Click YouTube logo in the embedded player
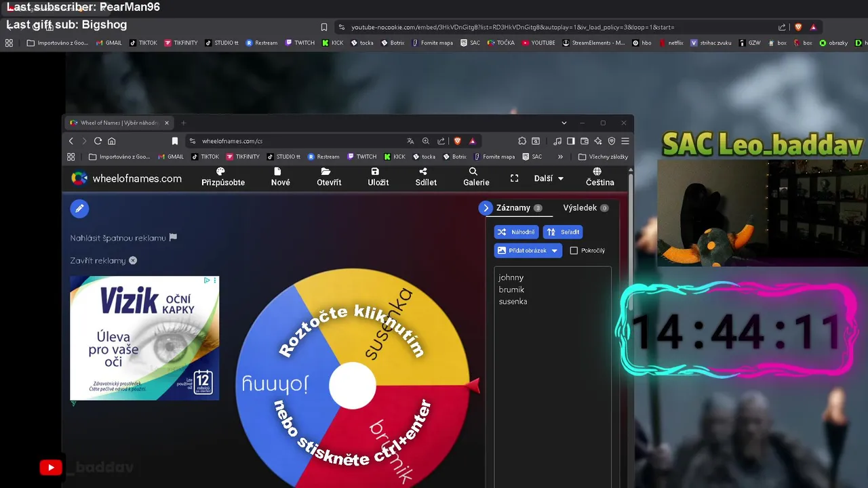 point(51,468)
